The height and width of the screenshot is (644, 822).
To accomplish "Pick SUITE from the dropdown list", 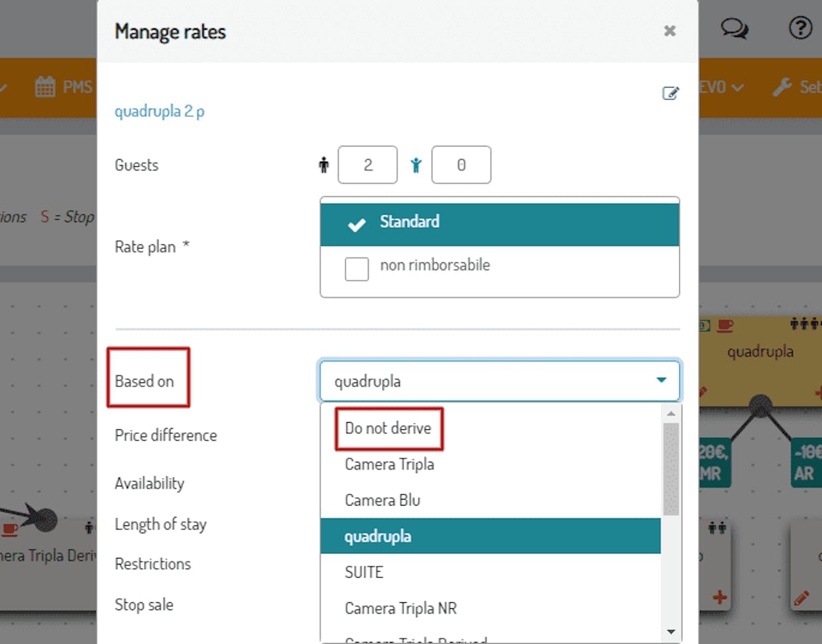I will pyautogui.click(x=364, y=572).
